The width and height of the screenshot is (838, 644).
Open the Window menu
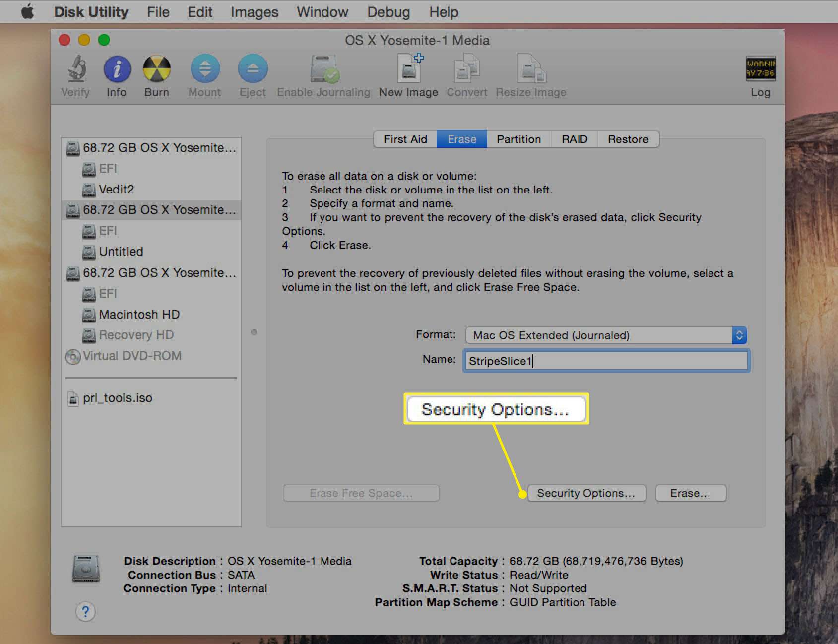[322, 11]
